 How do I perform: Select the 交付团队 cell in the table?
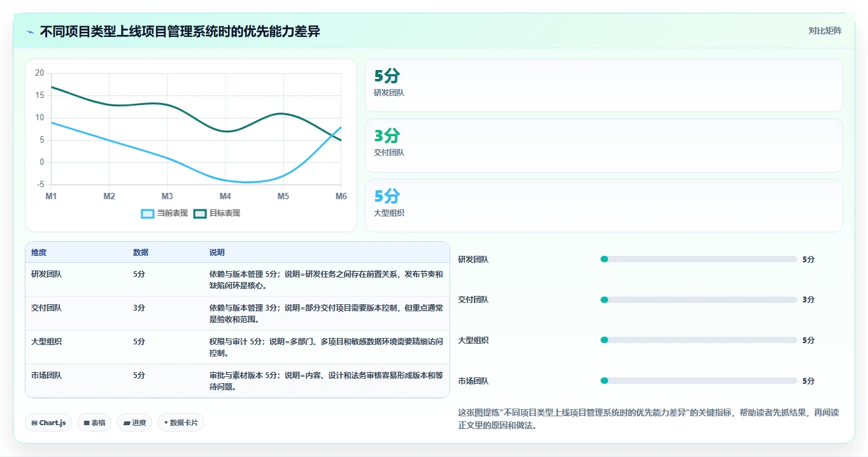pyautogui.click(x=46, y=308)
